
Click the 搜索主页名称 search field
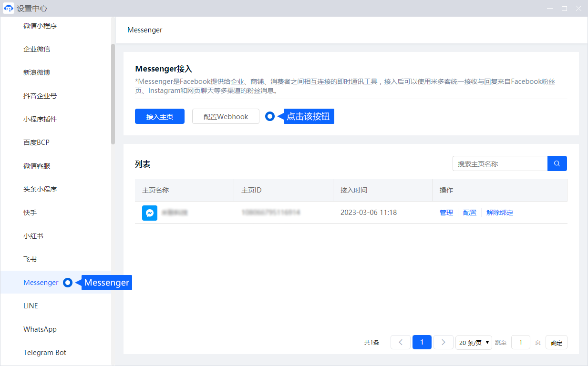click(x=500, y=163)
